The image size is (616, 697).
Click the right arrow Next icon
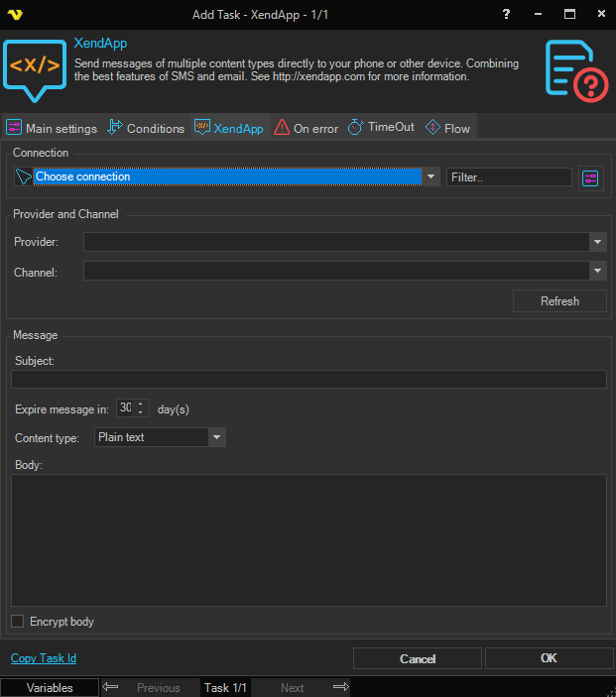(x=340, y=687)
